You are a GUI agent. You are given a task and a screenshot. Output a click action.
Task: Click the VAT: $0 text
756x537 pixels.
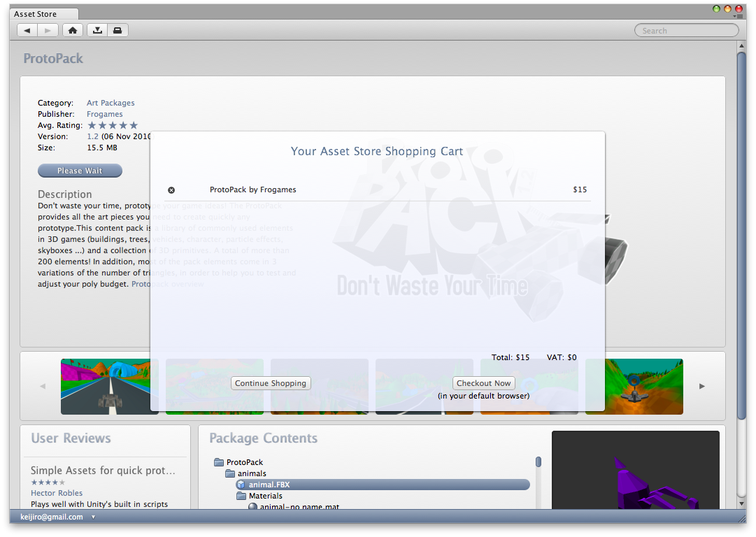click(561, 357)
